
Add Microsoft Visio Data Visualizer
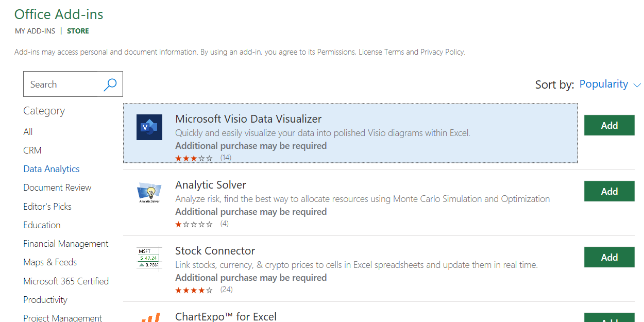click(609, 125)
